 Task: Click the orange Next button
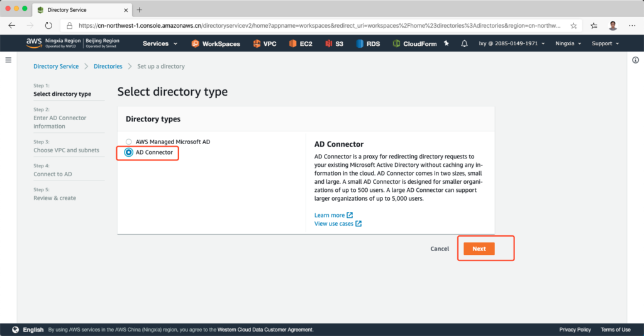(x=479, y=249)
